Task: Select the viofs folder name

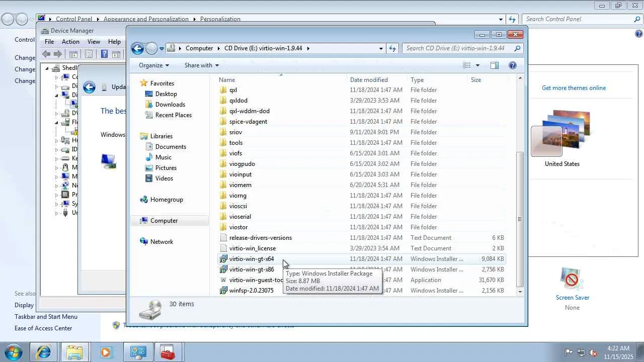Action: (235, 153)
